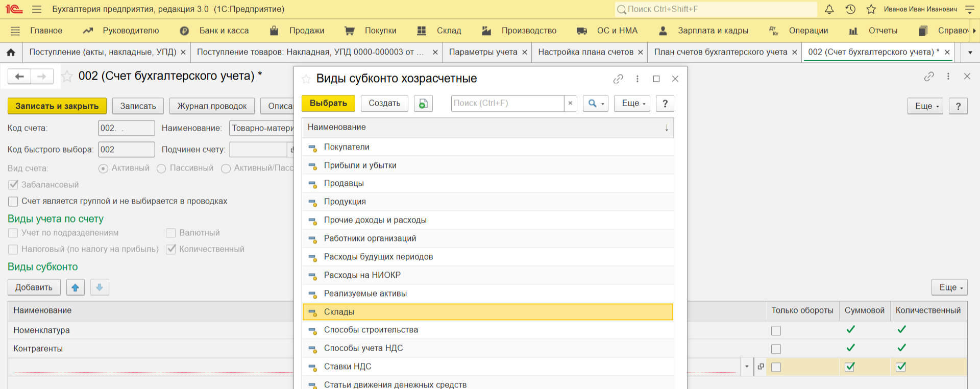This screenshot has width=980, height=389.
Task: Click the Код счета input field
Action: click(126, 128)
